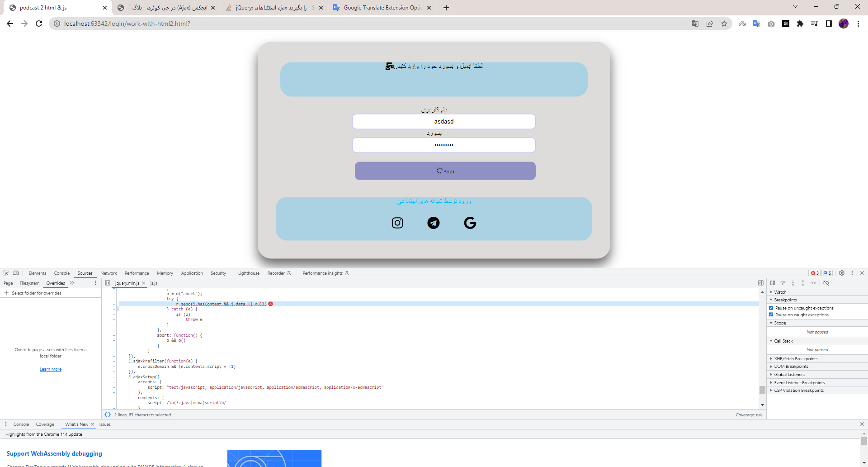Open the Learn more link
Viewport: 868px width, 467px height.
coord(51,369)
